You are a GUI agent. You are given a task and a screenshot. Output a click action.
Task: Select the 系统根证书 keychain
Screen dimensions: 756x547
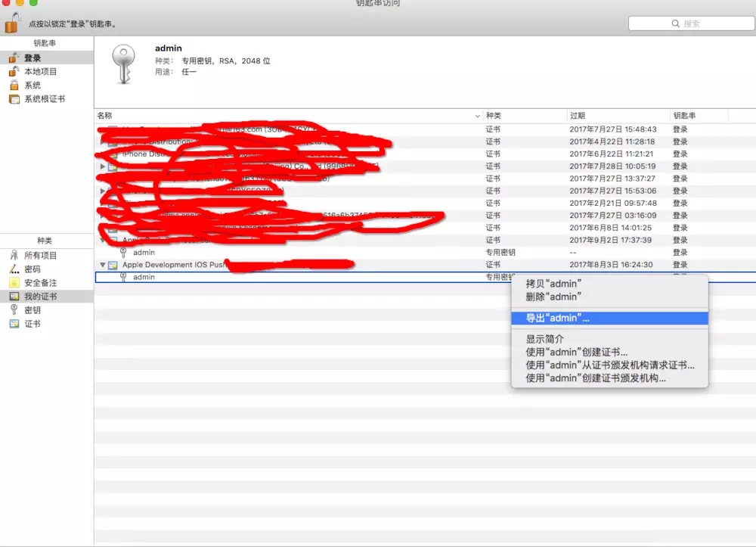47,99
